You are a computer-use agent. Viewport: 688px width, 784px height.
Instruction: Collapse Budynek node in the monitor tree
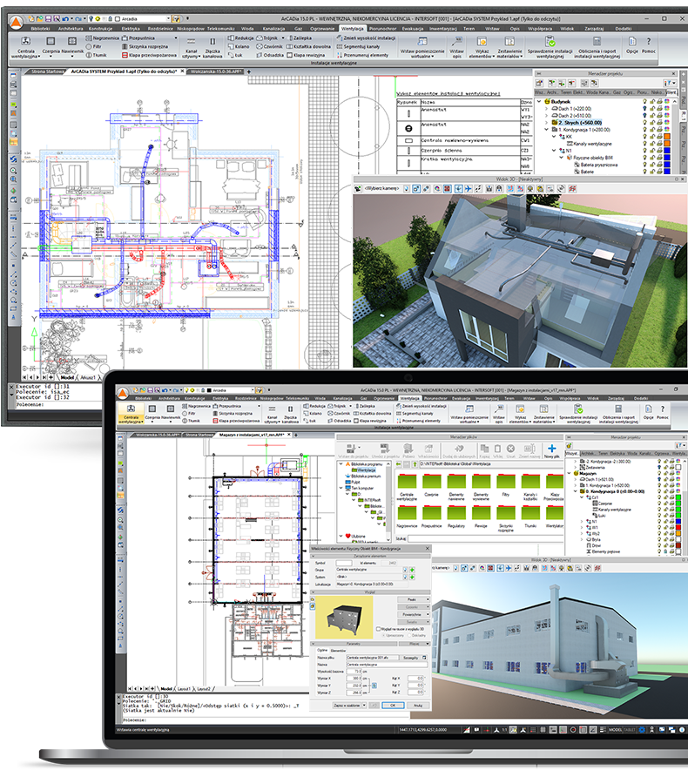539,102
